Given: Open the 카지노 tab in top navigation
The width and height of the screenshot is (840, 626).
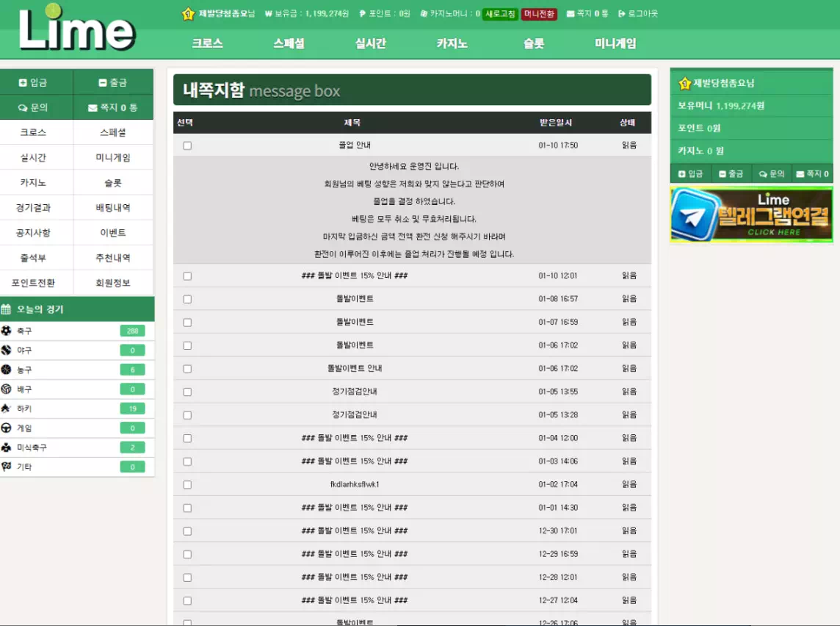Looking at the screenshot, I should [452, 43].
